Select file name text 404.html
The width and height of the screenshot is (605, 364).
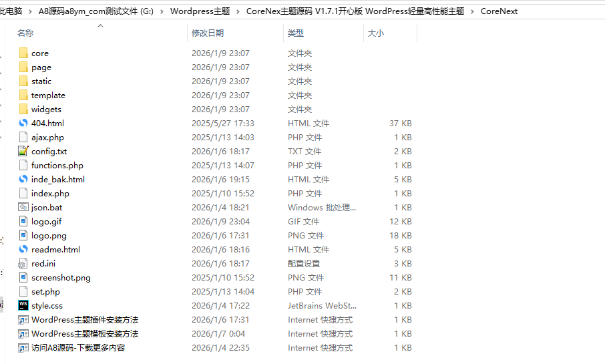coord(47,123)
